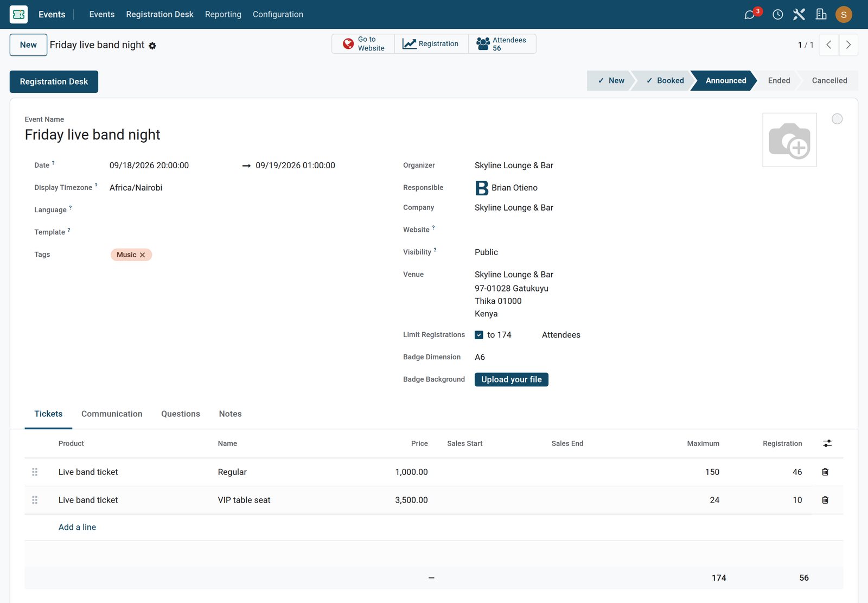Toggle the Limit Registrations checkbox

[x=479, y=335]
